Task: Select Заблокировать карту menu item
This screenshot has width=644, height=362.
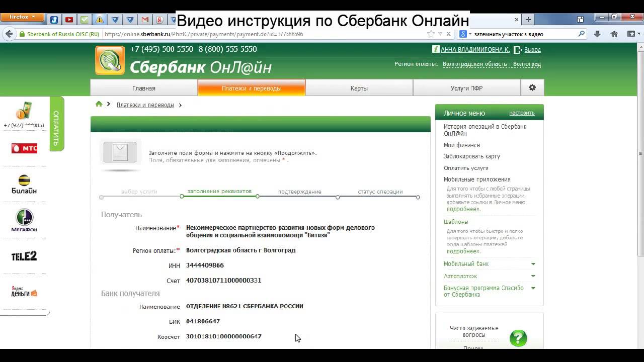Action: pos(471,156)
